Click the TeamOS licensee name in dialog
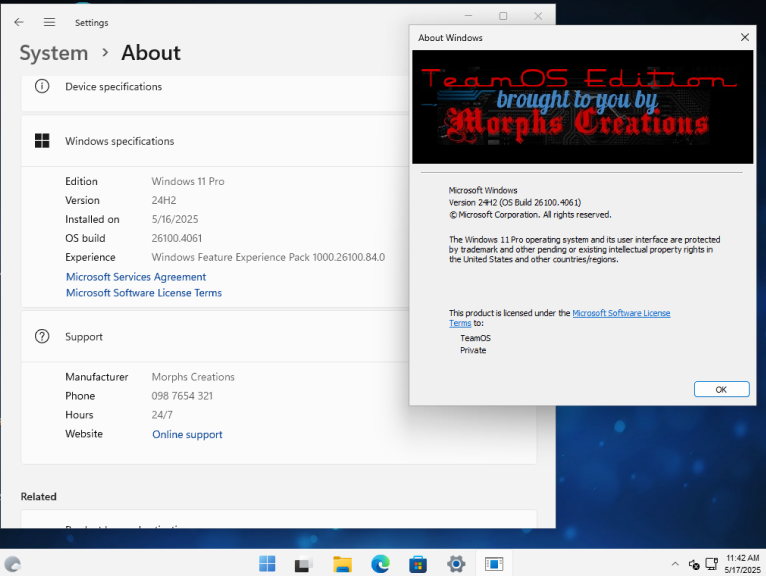766x576 pixels. coord(475,338)
